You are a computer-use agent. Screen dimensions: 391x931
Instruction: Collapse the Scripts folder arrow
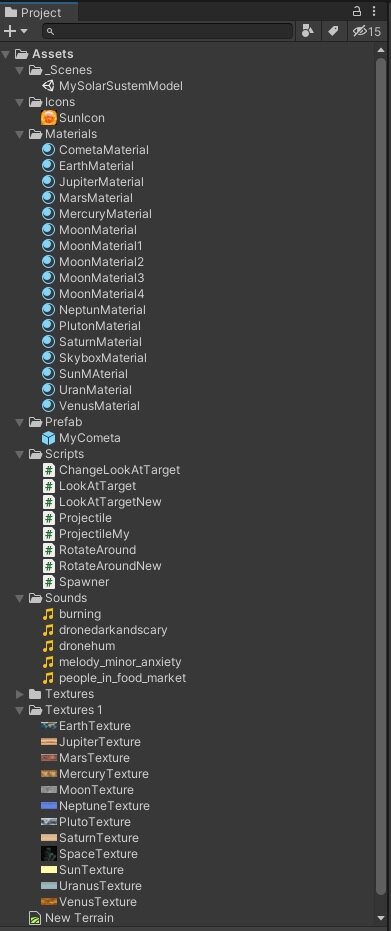[x=20, y=454]
